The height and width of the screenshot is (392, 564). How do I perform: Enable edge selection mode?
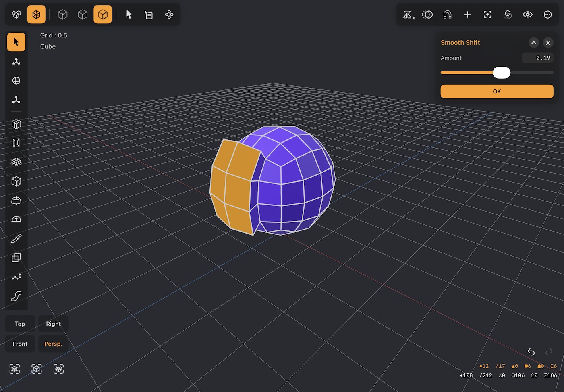click(83, 15)
